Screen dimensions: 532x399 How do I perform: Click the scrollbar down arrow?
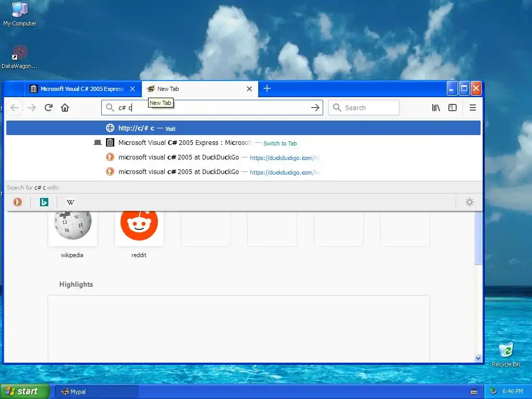[478, 358]
